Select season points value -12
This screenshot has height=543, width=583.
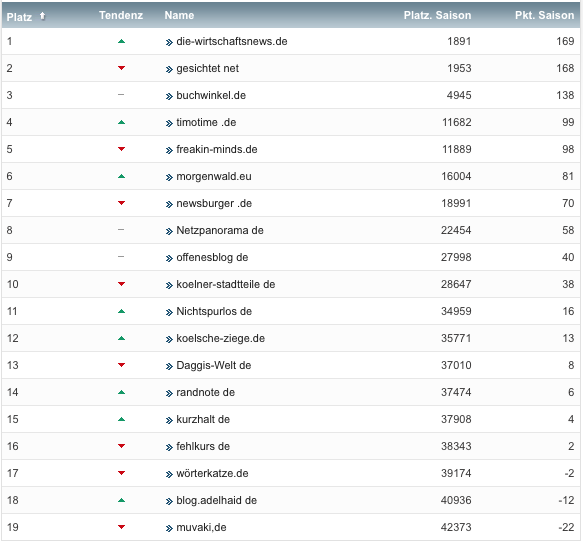pos(566,500)
